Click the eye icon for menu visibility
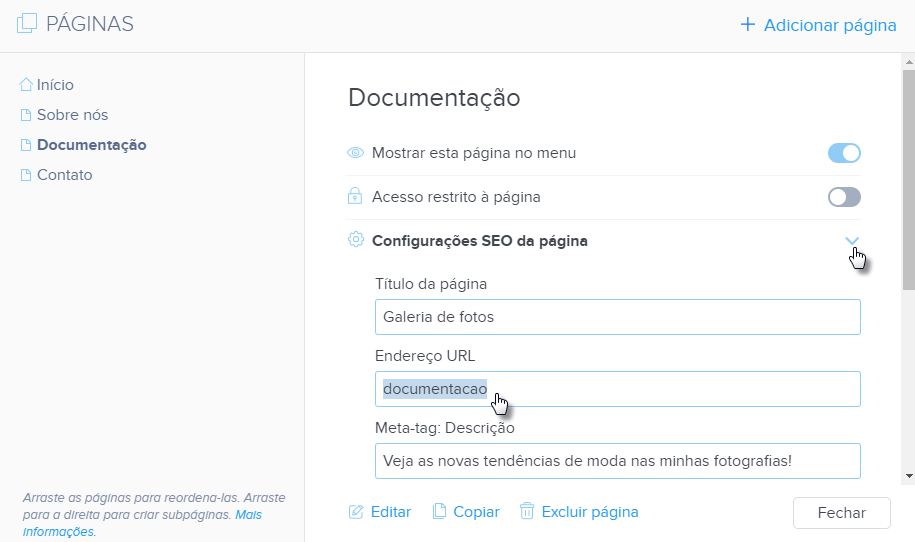Screen dimensions: 915x542 tap(355, 153)
